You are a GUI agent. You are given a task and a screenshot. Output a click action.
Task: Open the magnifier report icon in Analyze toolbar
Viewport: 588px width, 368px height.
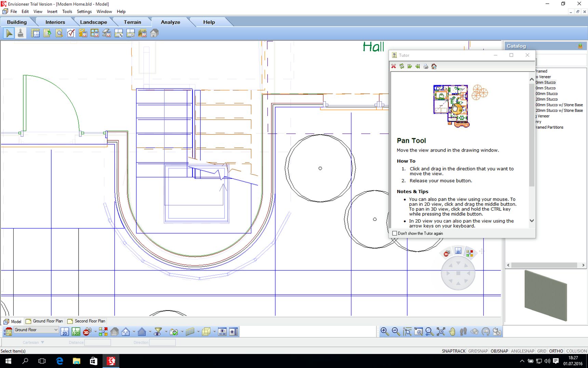pyautogui.click(x=59, y=33)
